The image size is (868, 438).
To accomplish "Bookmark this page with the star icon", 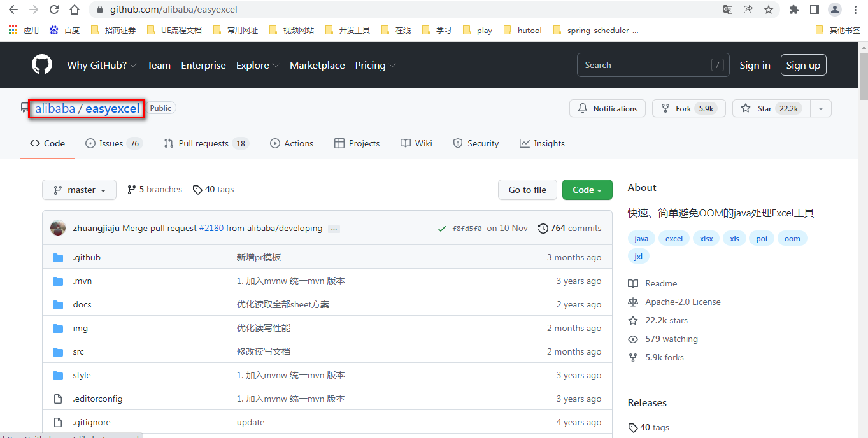I will (x=769, y=10).
